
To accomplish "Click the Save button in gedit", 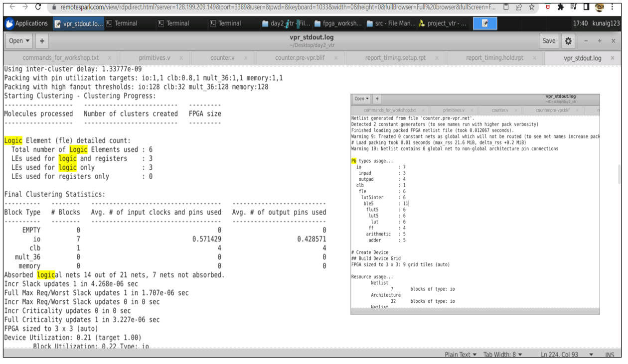I will [548, 41].
